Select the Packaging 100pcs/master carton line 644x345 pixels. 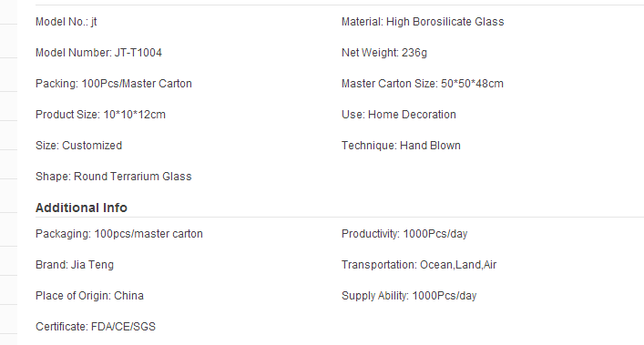coord(119,234)
